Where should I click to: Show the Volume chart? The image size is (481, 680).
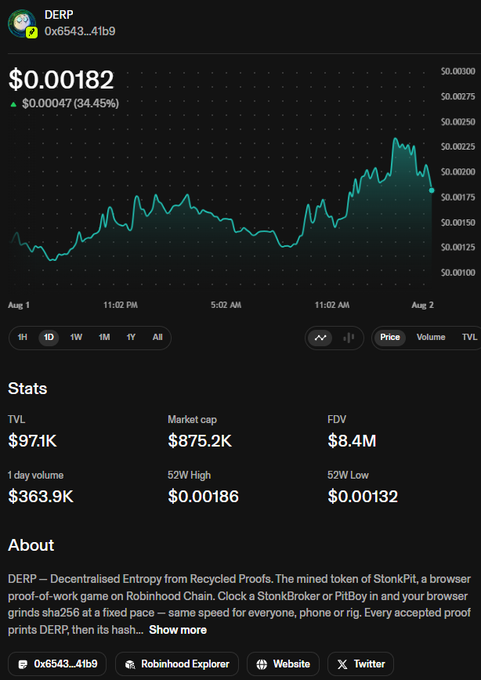(x=431, y=337)
